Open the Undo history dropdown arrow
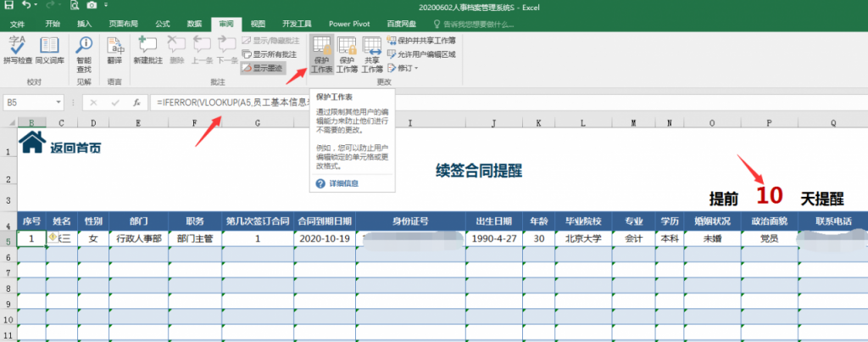Viewport: 868px width, 342px height. pos(36,6)
